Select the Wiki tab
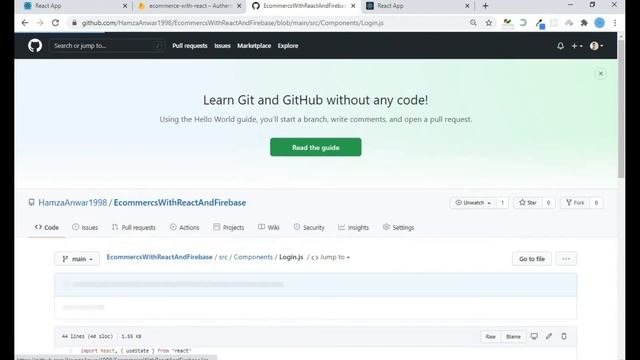Viewport: 640px width, 360px height. [269, 227]
